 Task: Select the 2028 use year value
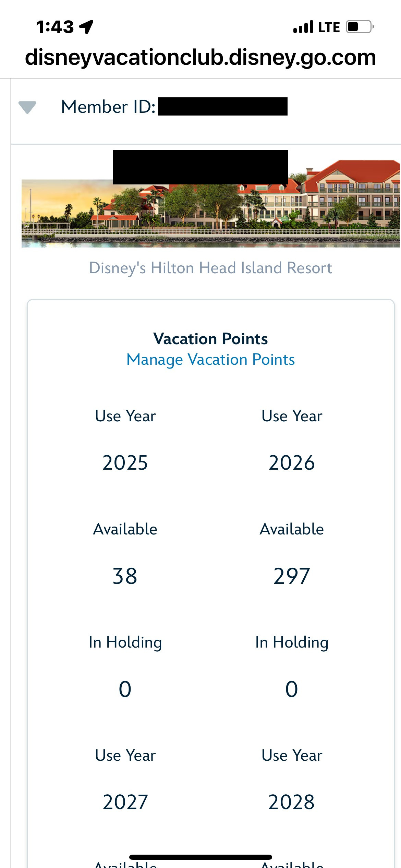click(x=292, y=802)
